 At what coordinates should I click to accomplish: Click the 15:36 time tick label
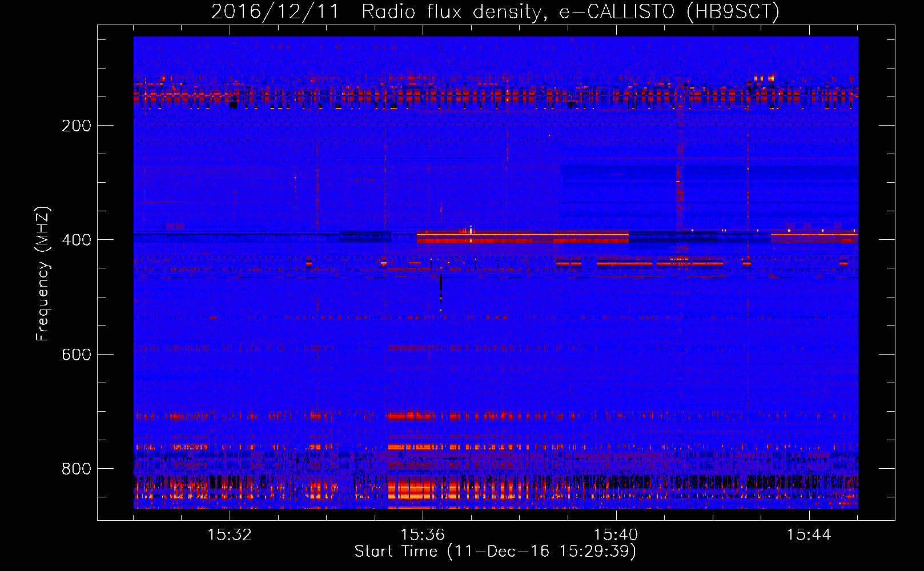coord(423,535)
